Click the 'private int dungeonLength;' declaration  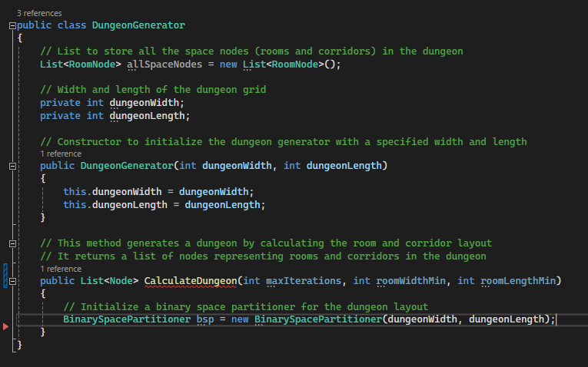pos(115,116)
